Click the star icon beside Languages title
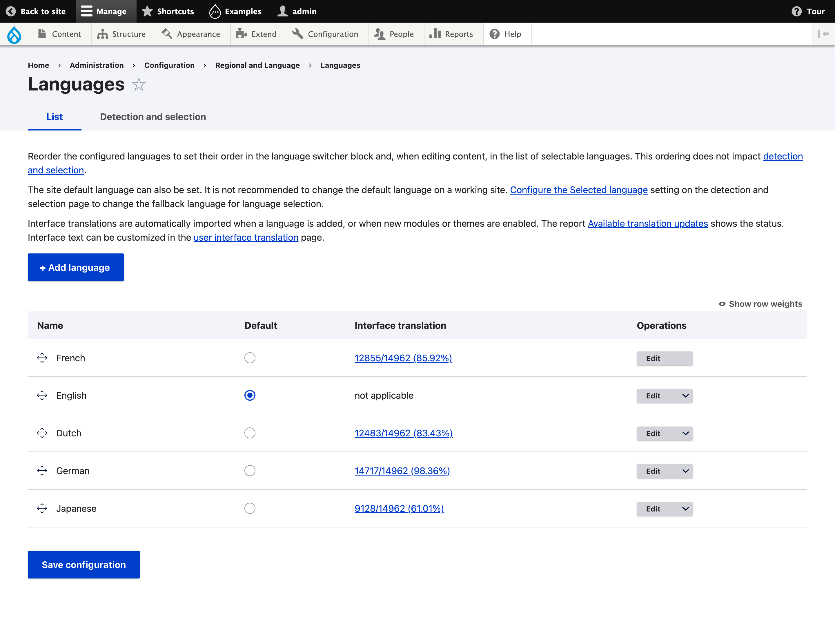 click(x=138, y=84)
